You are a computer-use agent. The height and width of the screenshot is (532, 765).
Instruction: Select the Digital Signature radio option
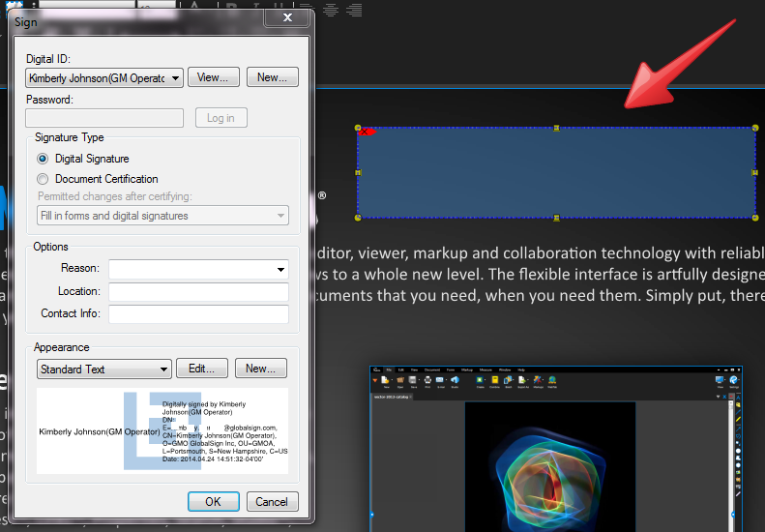click(x=43, y=159)
